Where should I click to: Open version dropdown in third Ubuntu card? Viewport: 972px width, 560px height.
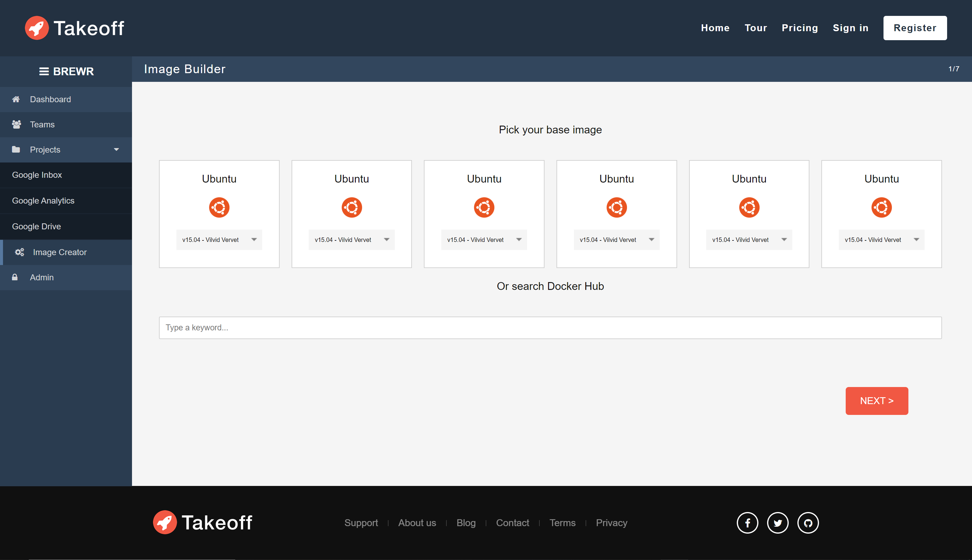pos(484,240)
